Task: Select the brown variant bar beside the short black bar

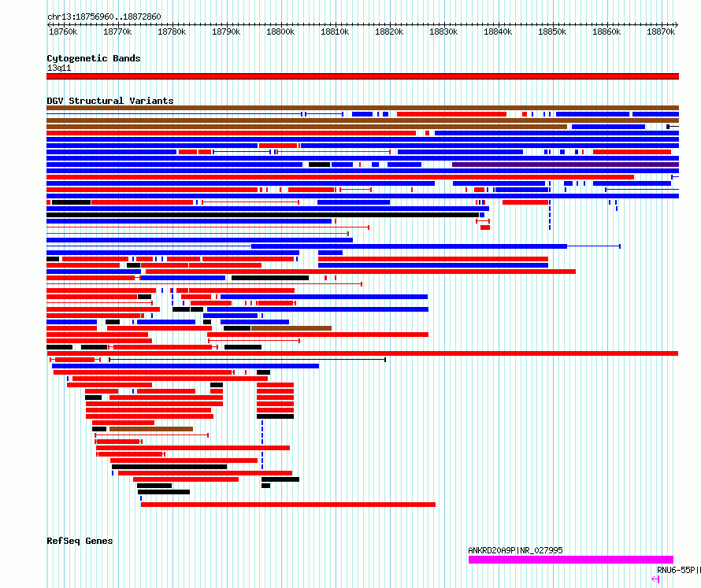Action: [151, 429]
